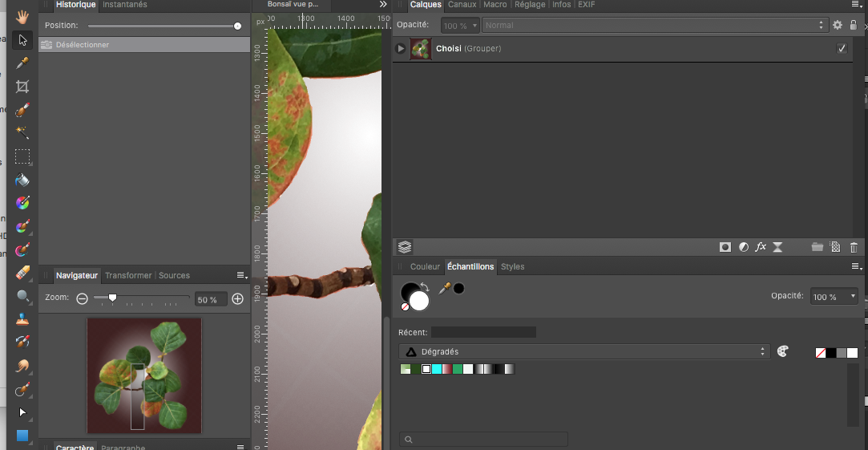Select the Désélectionner history step
Viewport: 868px width, 450px height.
144,45
